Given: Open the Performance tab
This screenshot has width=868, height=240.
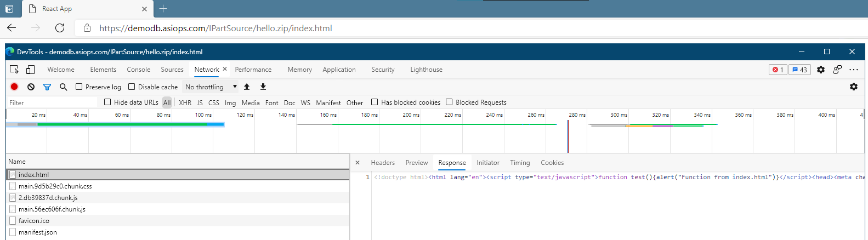Looking at the screenshot, I should tap(253, 70).
